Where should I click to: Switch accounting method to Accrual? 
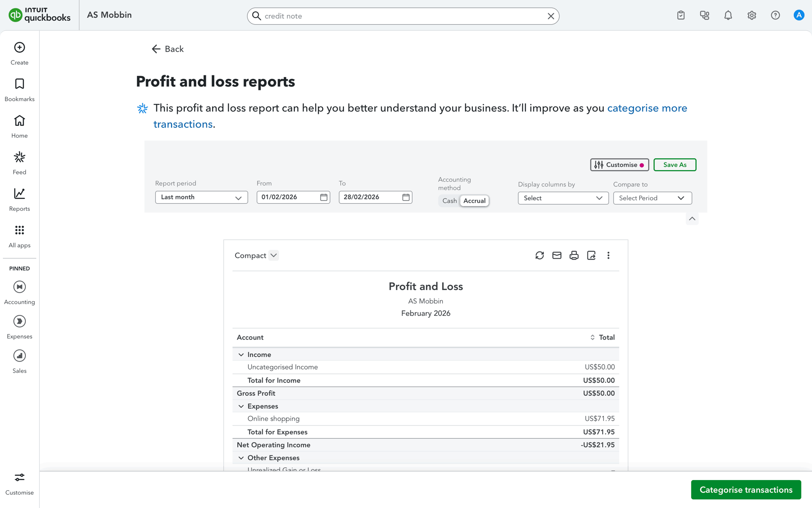pyautogui.click(x=475, y=201)
